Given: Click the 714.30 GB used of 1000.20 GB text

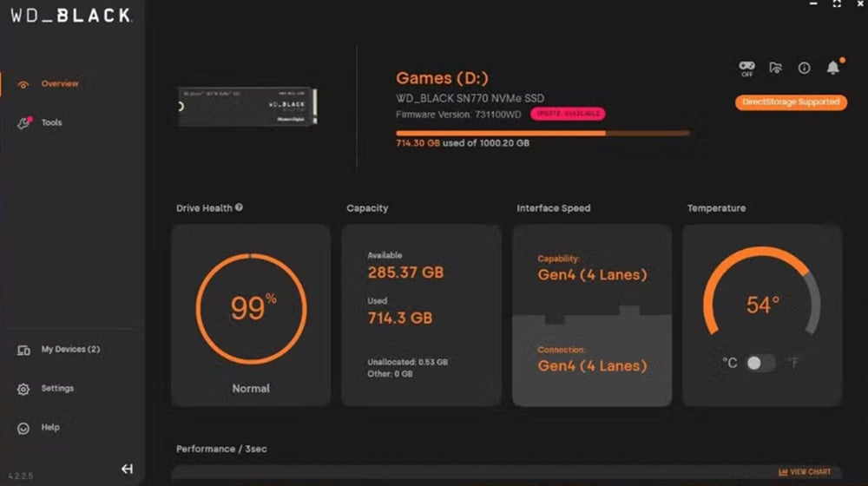Looking at the screenshot, I should pyautogui.click(x=463, y=143).
